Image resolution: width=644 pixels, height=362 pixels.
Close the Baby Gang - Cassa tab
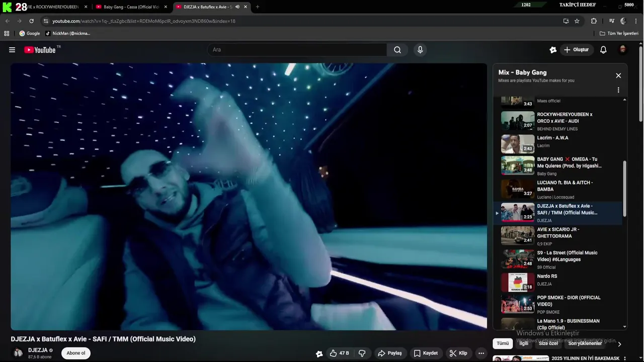(x=166, y=7)
